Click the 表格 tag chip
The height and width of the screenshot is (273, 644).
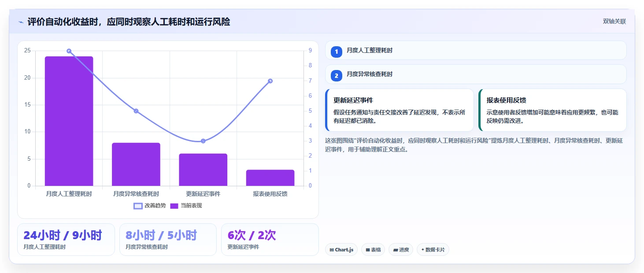[x=373, y=250]
